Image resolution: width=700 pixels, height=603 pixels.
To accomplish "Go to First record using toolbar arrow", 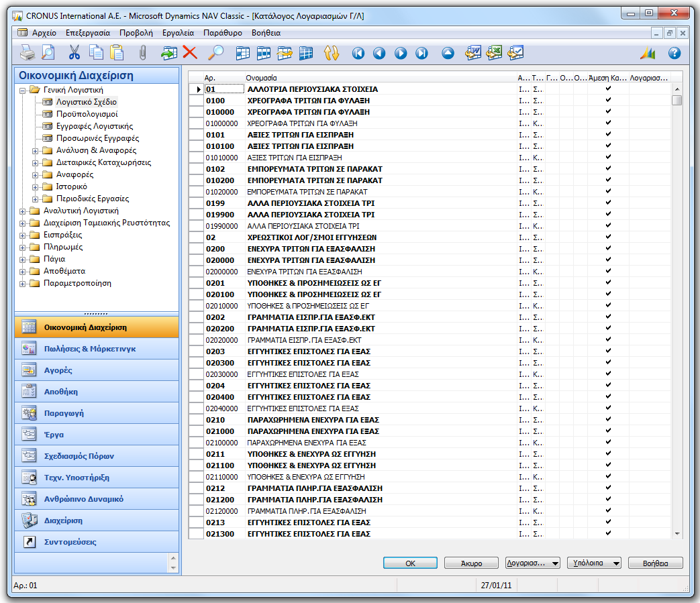I will click(x=358, y=54).
